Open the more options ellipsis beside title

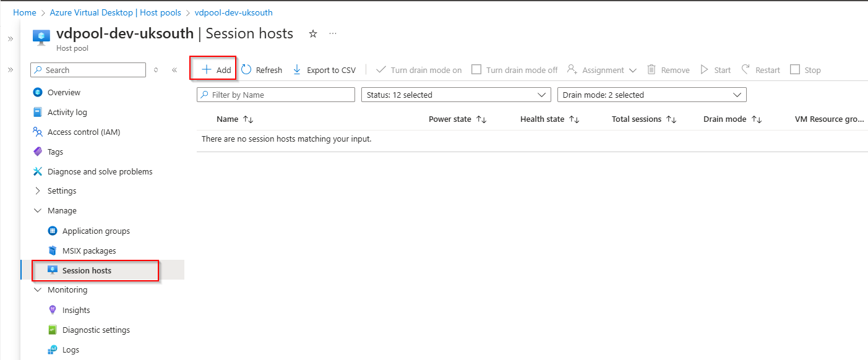pyautogui.click(x=333, y=34)
